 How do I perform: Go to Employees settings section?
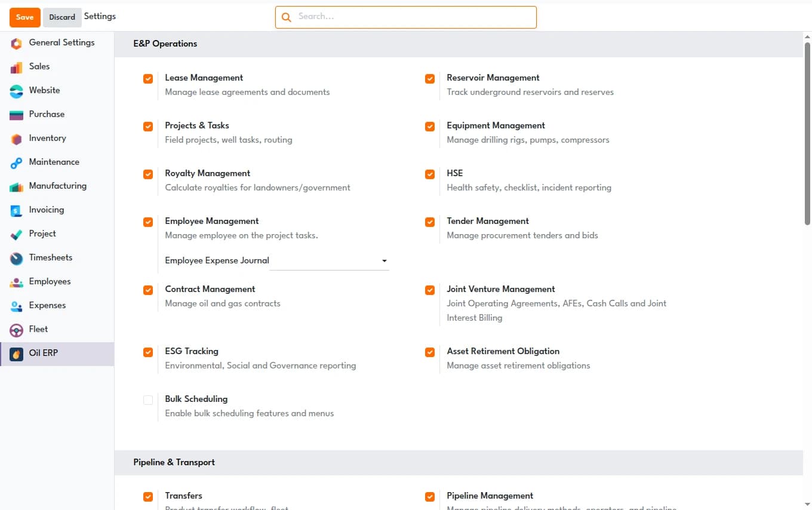57,282
